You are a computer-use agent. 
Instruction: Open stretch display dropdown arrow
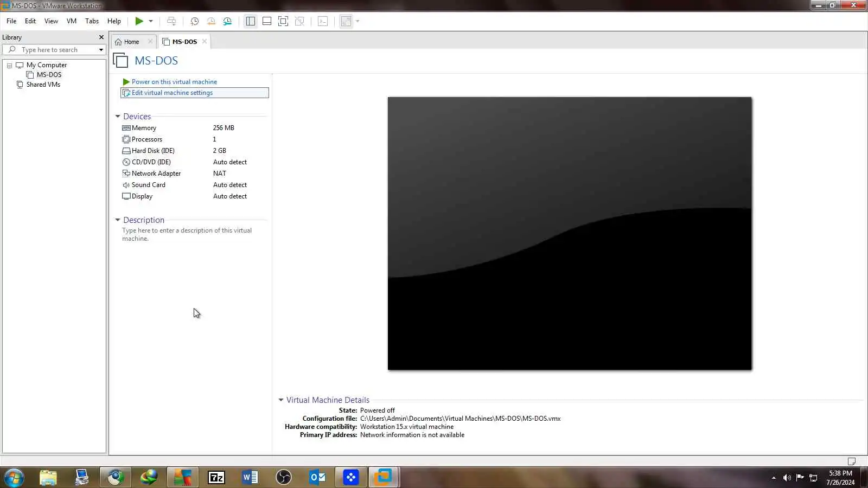[x=358, y=21]
